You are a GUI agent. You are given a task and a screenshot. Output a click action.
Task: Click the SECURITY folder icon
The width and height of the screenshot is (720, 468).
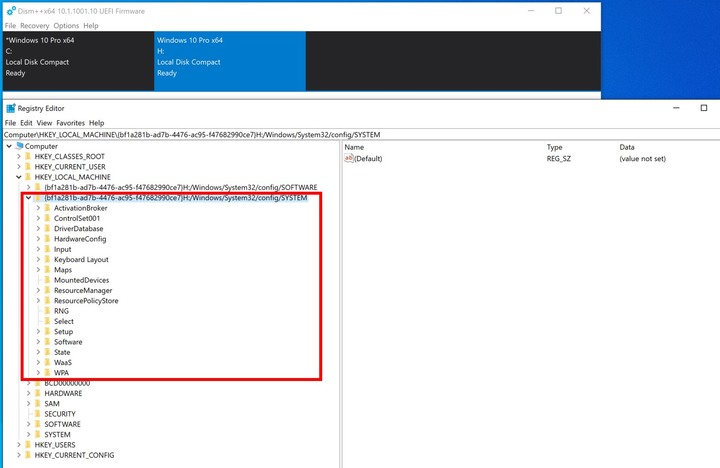click(38, 414)
